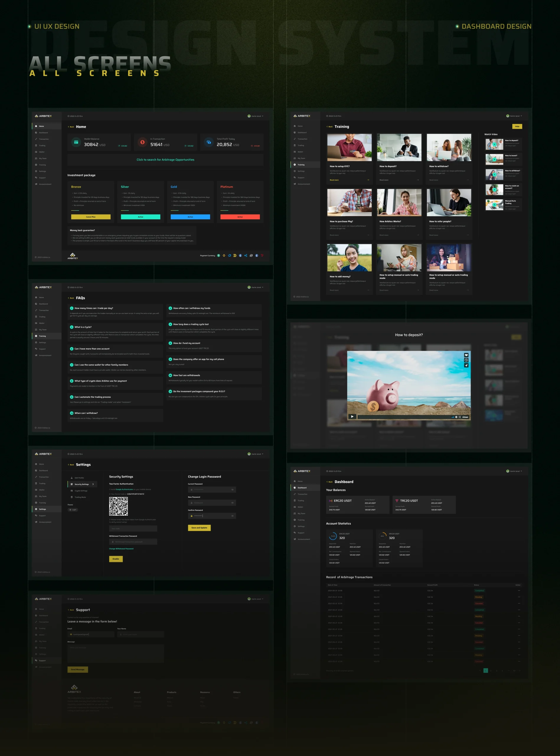560x756 pixels.
Task: Click the Dogecoin icon in Payment Currency row
Action: [235, 256]
